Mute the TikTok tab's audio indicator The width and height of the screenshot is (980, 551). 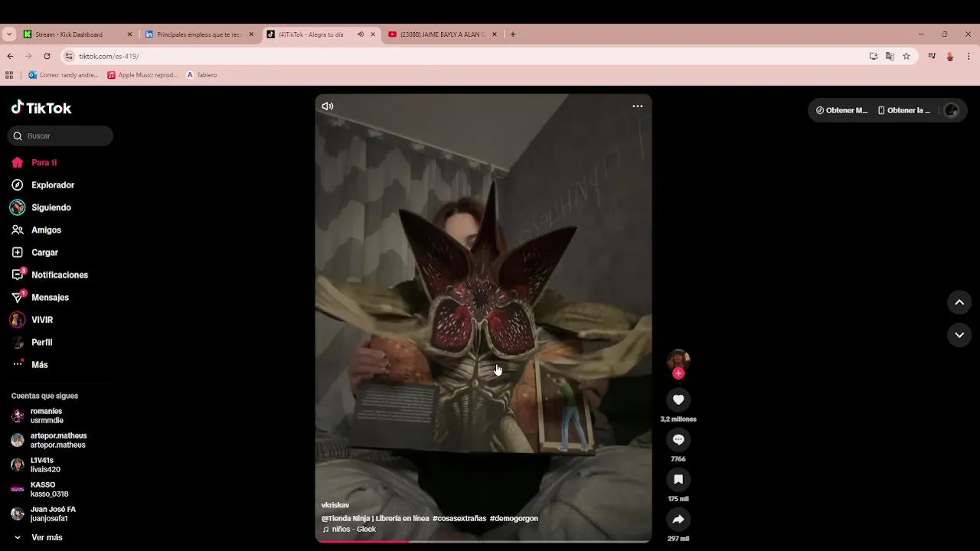361,34
